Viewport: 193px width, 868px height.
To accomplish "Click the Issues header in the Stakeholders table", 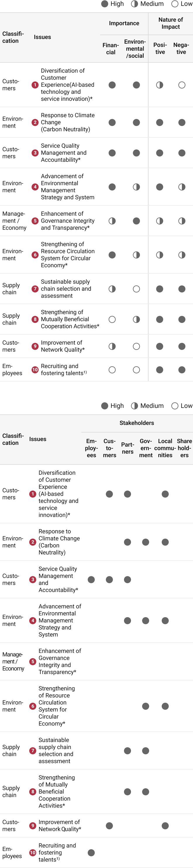I will [38, 439].
